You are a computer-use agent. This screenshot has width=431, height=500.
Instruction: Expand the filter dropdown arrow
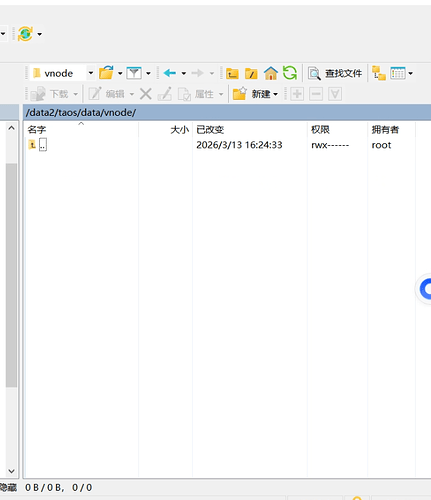tap(148, 73)
